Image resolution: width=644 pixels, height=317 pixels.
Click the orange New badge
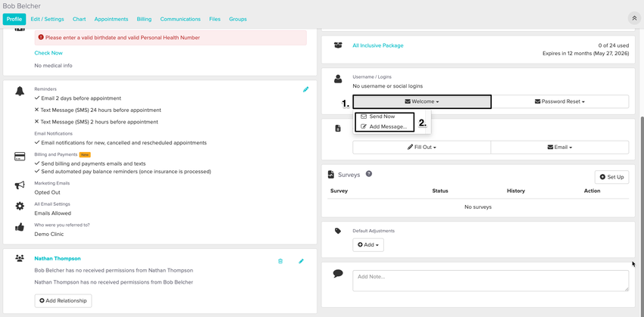pyautogui.click(x=85, y=154)
